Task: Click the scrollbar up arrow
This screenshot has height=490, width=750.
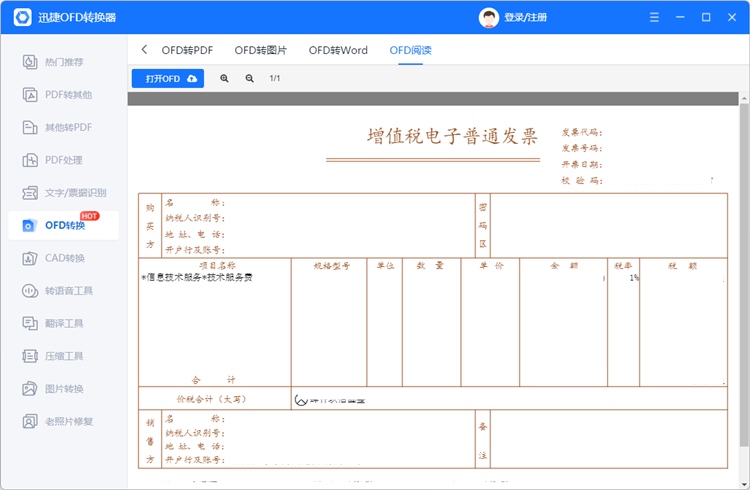Action: [x=744, y=98]
